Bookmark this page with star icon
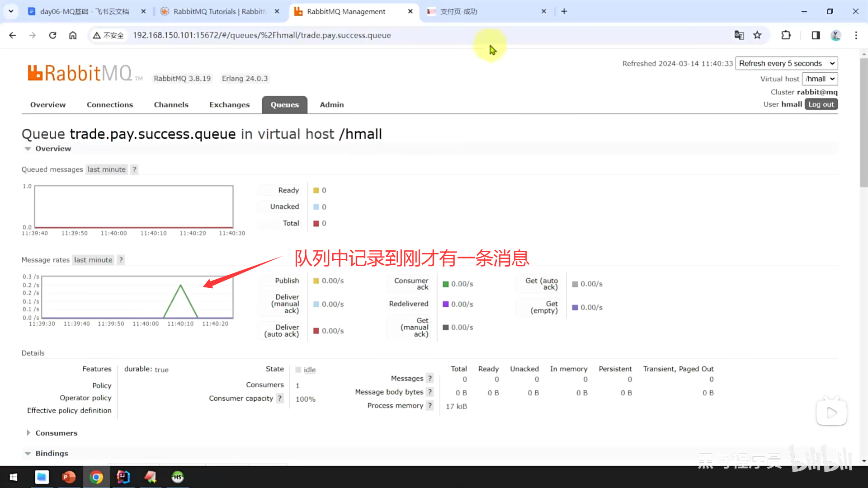 tap(757, 35)
